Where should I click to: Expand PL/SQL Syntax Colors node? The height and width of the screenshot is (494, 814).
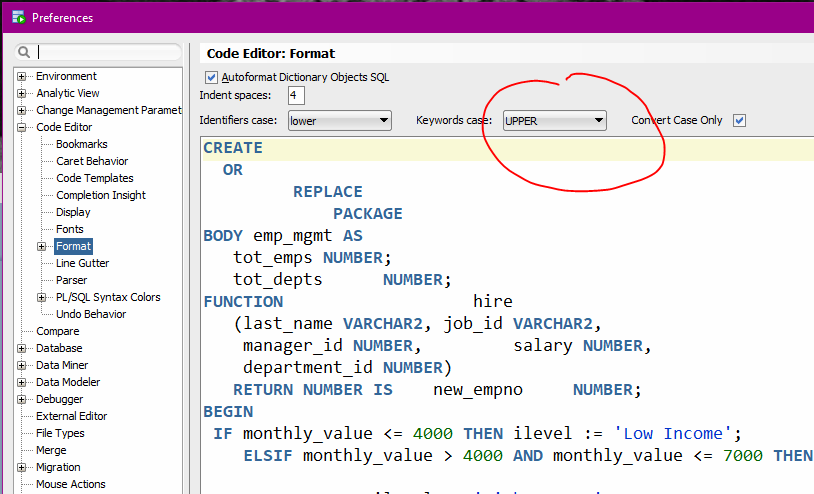[x=42, y=297]
